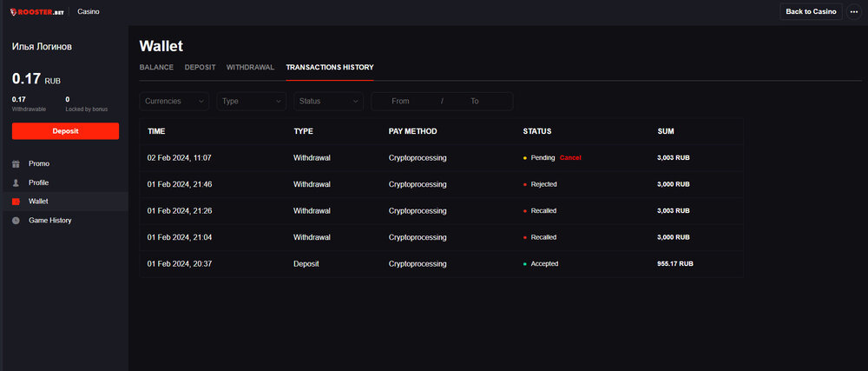Click the From date input field
868x371 pixels.
pos(400,102)
